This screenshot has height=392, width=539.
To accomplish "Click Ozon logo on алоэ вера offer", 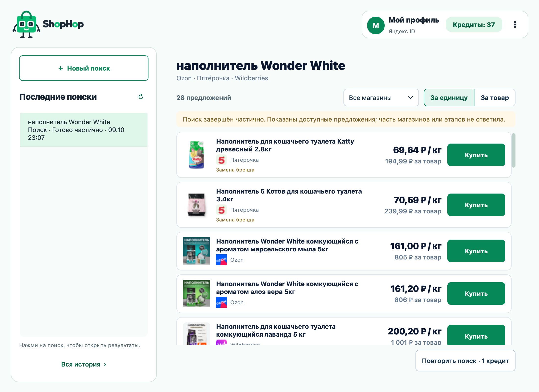I will (x=221, y=303).
